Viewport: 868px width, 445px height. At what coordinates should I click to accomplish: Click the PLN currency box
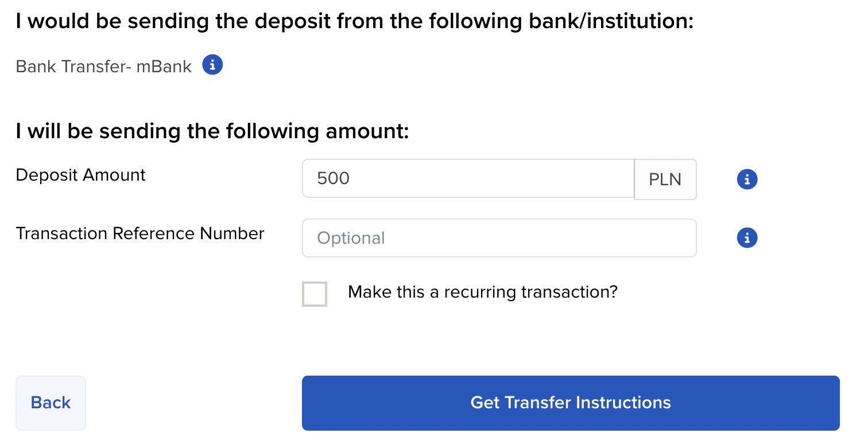click(x=665, y=179)
